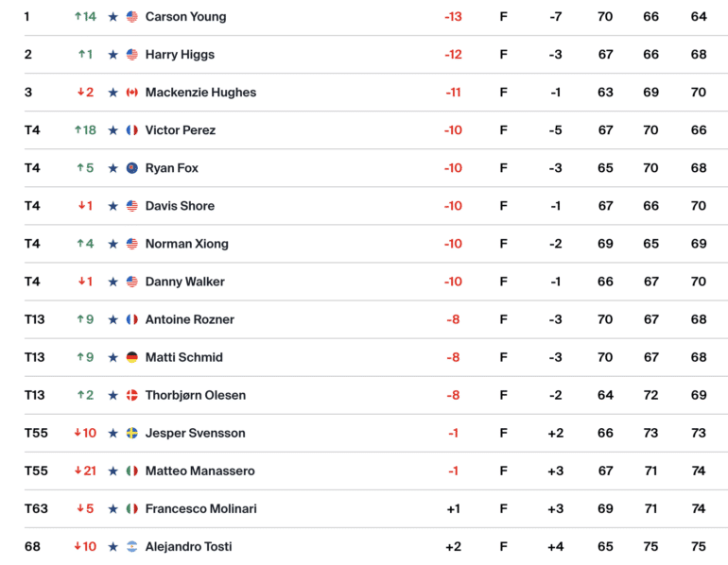The width and height of the screenshot is (728, 565).
Task: Click Canadian flag icon for Mackenzie Hughes
Action: [x=131, y=93]
